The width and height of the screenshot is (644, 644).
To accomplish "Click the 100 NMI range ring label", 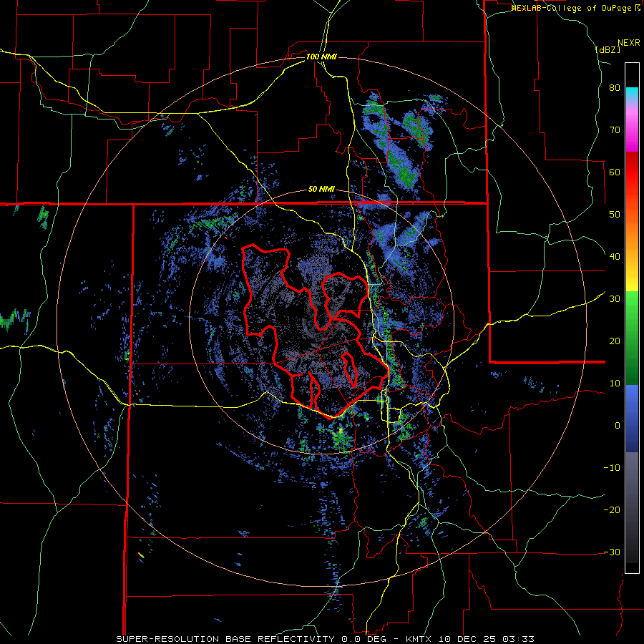I will (x=321, y=57).
